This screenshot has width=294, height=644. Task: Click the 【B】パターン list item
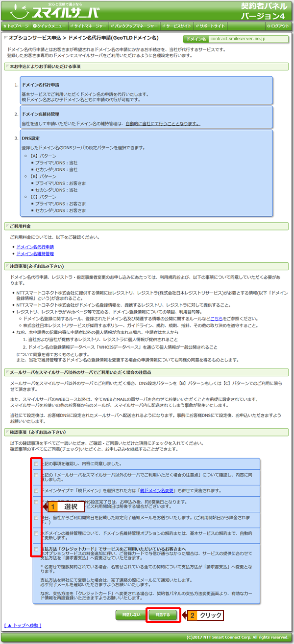pos(43,176)
